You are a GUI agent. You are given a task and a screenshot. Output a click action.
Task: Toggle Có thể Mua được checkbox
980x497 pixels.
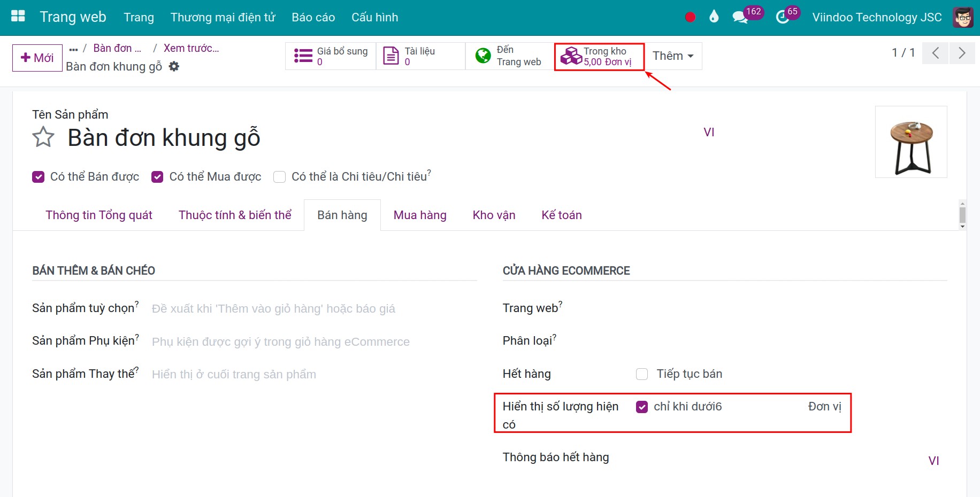[157, 177]
